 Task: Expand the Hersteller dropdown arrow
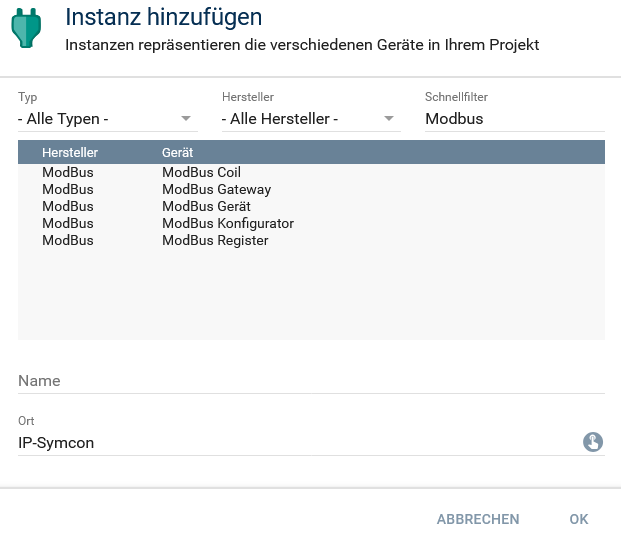(x=389, y=119)
